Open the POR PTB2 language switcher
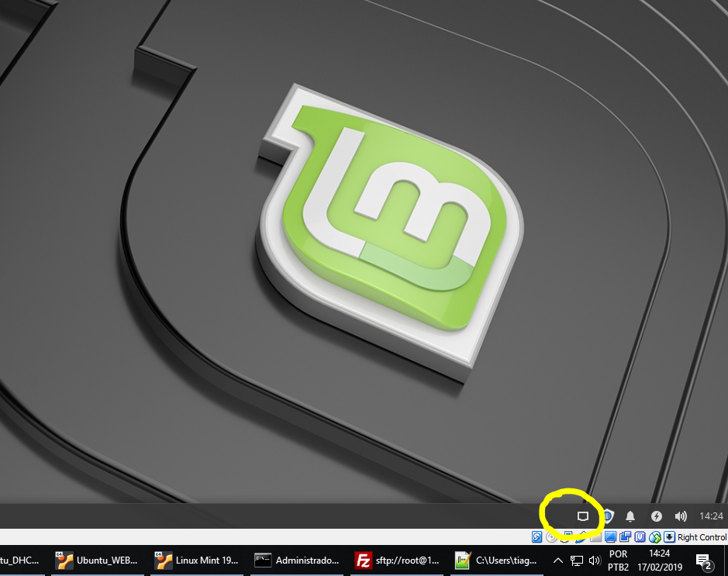 point(618,560)
